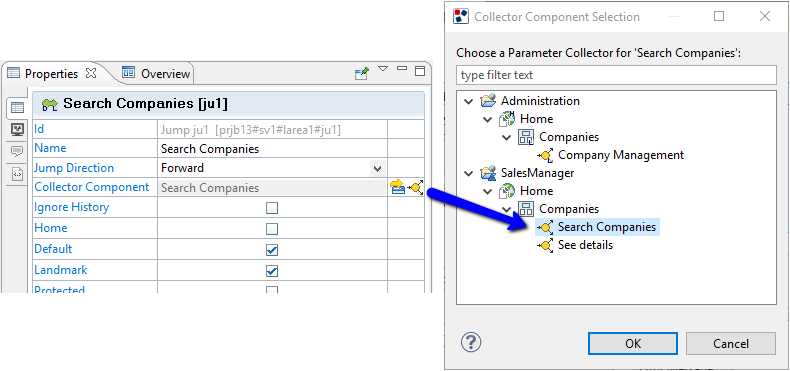Click the select collector component icon

(416, 188)
